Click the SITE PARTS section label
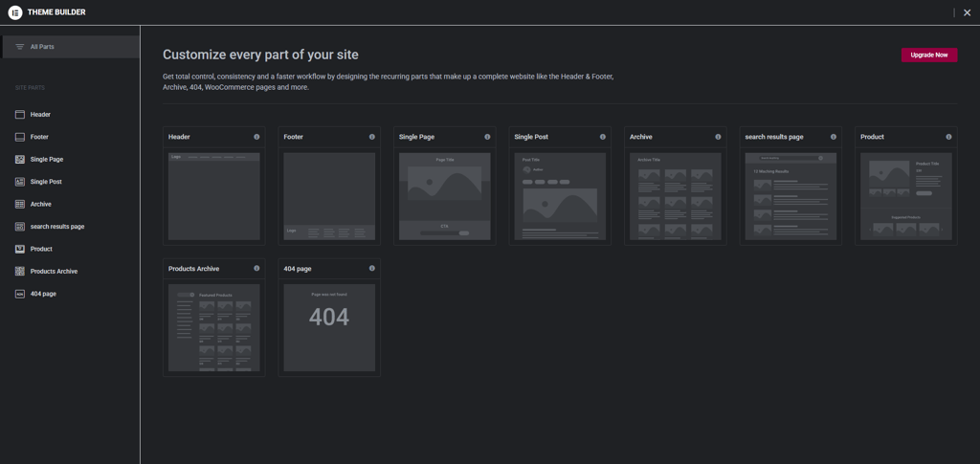980x464 pixels. click(x=30, y=88)
